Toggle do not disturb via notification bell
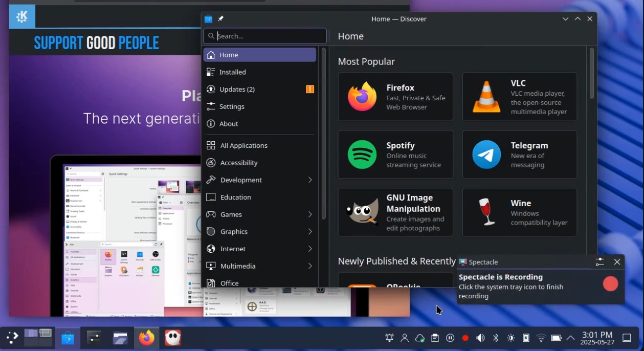The width and height of the screenshot is (644, 351). (389, 337)
